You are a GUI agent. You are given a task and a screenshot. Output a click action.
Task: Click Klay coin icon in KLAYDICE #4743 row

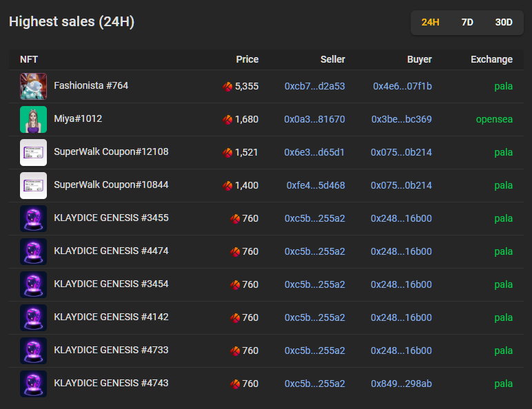(x=235, y=384)
